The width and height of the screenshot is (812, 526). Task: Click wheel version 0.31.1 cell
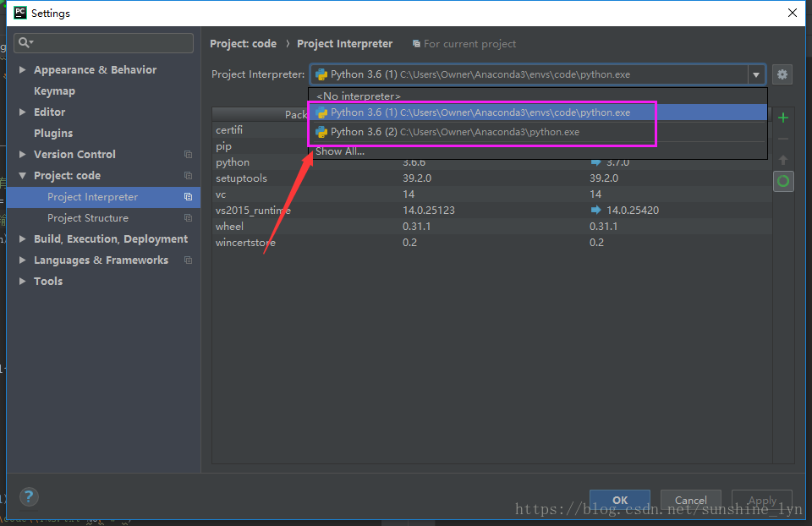(x=416, y=227)
